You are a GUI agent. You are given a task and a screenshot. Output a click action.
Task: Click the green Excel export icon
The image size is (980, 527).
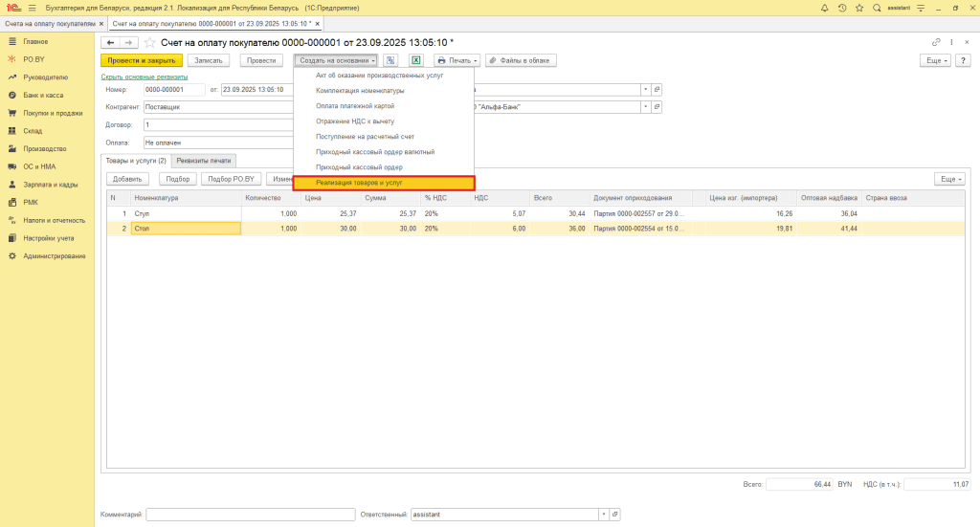pos(416,60)
